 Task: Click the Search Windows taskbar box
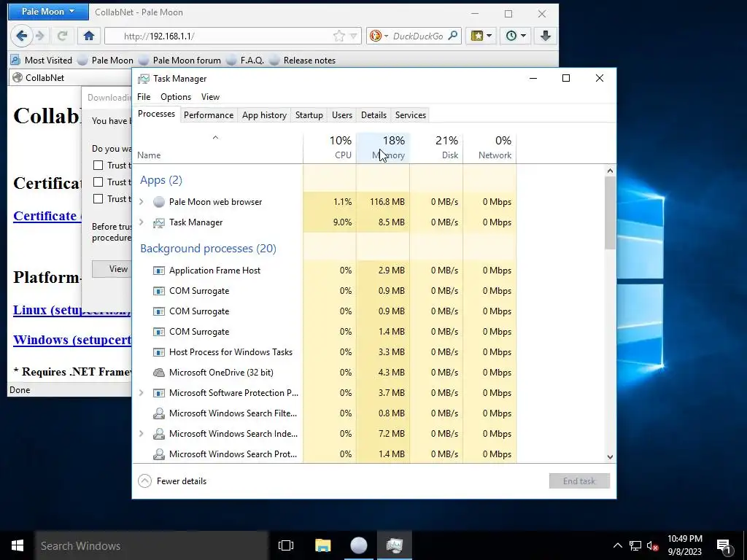[152, 545]
